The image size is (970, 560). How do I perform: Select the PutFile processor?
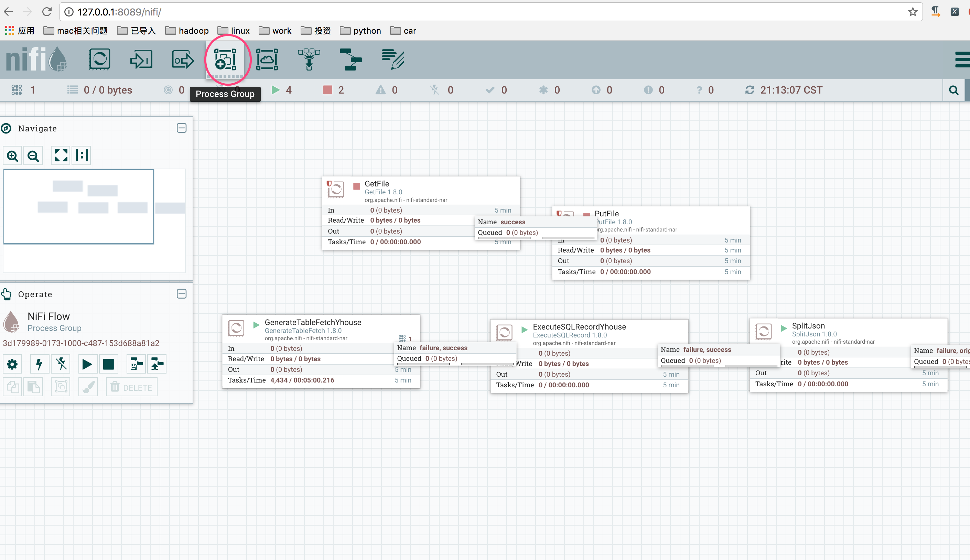pos(651,243)
